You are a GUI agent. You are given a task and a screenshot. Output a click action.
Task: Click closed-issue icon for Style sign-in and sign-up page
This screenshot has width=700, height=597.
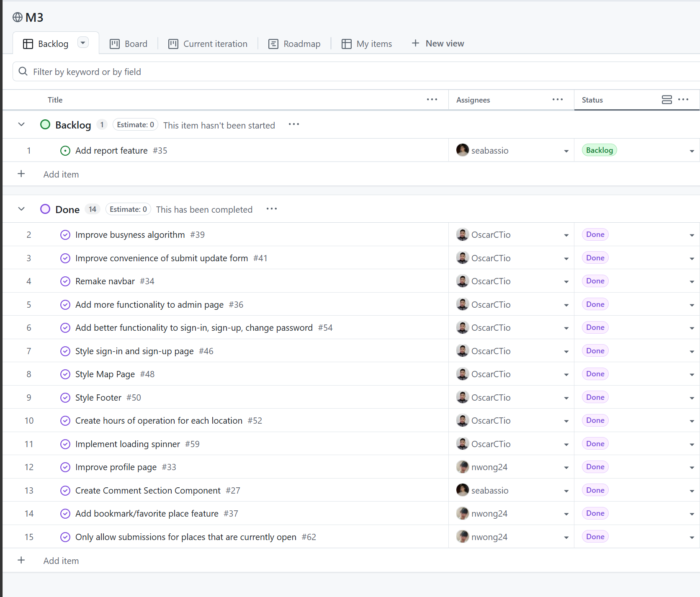tap(65, 351)
